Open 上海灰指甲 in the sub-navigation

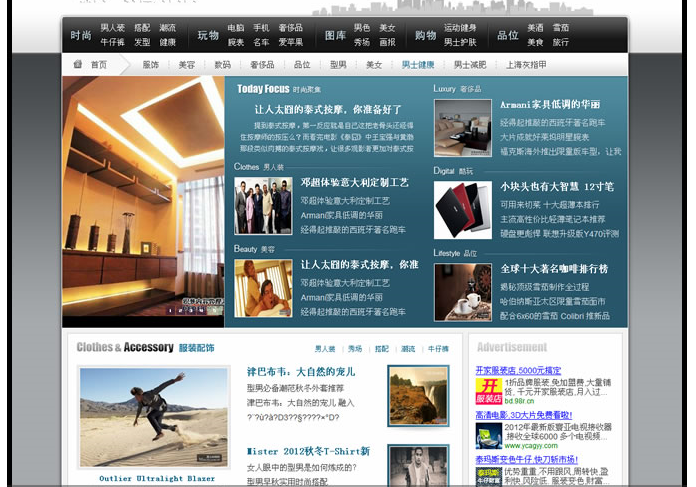[526, 65]
